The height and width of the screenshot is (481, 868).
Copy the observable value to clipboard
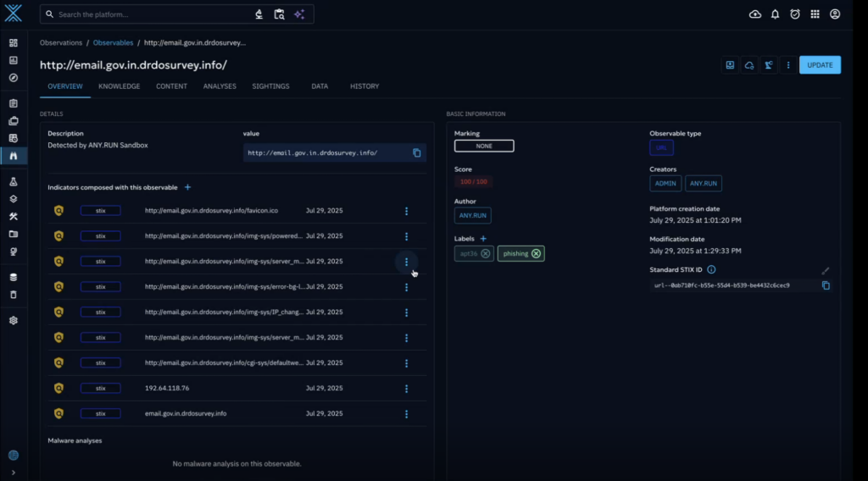[x=416, y=153]
